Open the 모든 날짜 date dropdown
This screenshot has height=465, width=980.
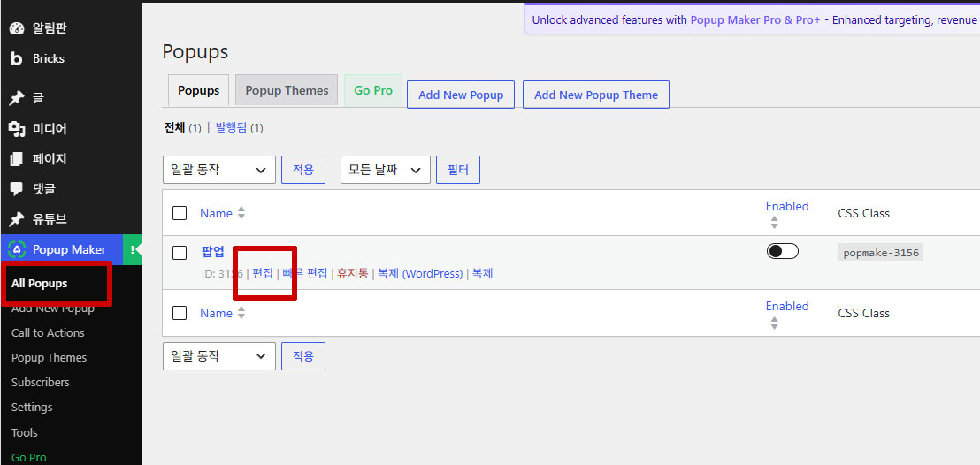385,170
